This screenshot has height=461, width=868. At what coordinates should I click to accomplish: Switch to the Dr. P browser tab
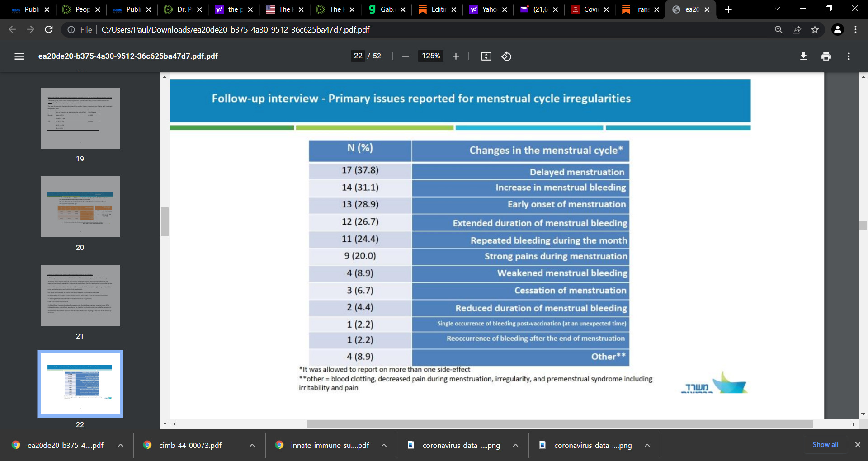tap(181, 9)
